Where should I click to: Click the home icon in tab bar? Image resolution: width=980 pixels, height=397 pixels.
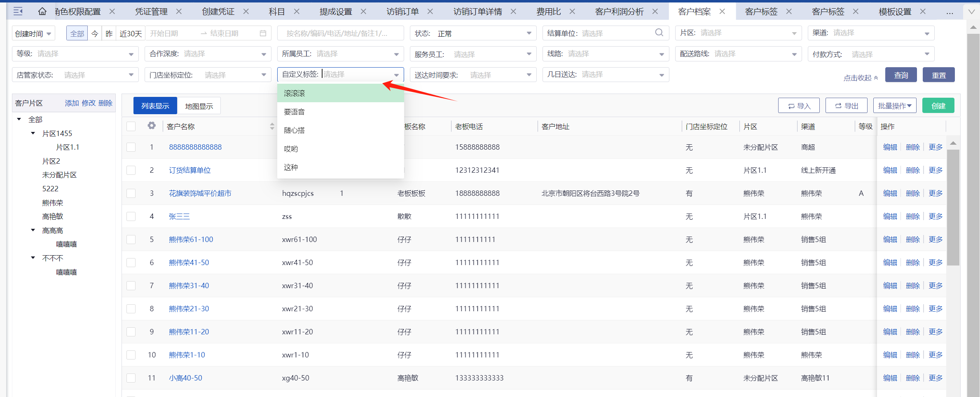click(x=42, y=12)
